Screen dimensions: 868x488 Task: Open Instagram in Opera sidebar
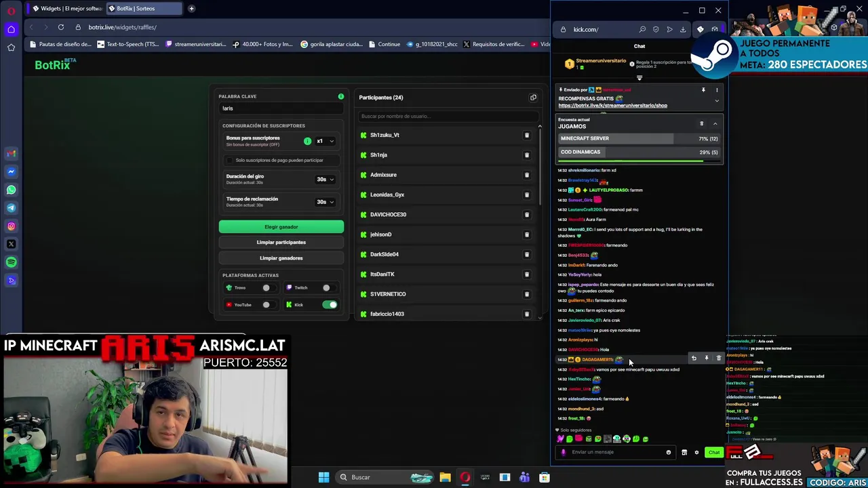[11, 226]
